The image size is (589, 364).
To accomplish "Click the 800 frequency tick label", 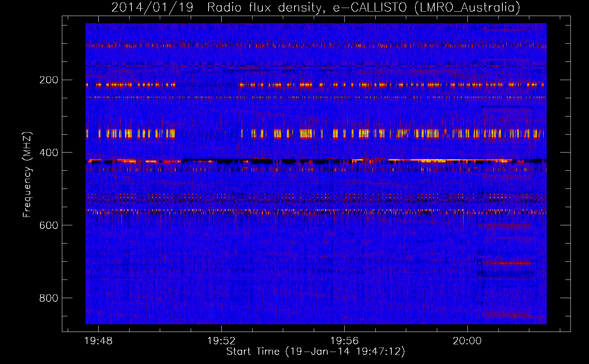I will coord(49,298).
